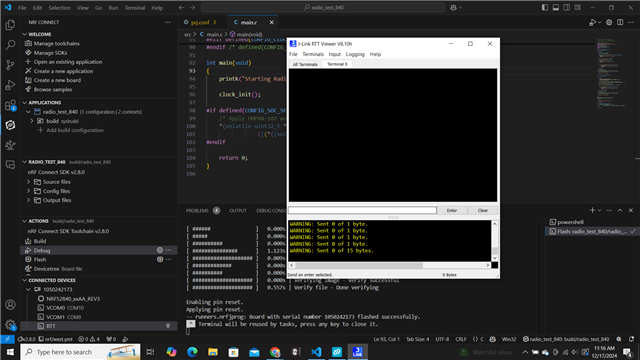Open Logging menu in RTT Viewer
This screenshot has height=360, width=640.
(355, 54)
